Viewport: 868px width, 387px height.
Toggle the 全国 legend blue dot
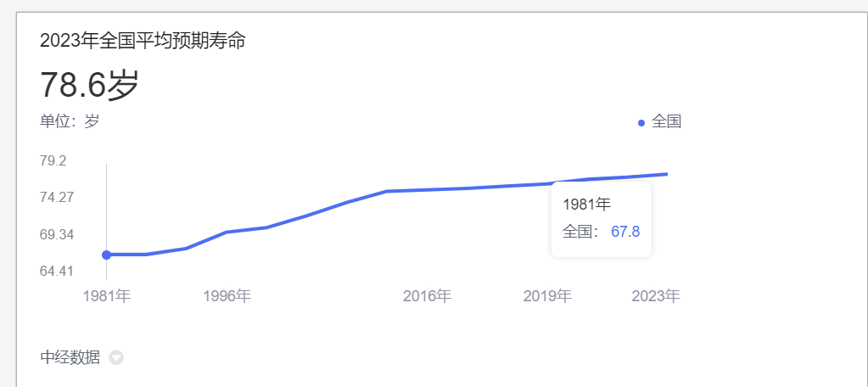[x=641, y=123]
